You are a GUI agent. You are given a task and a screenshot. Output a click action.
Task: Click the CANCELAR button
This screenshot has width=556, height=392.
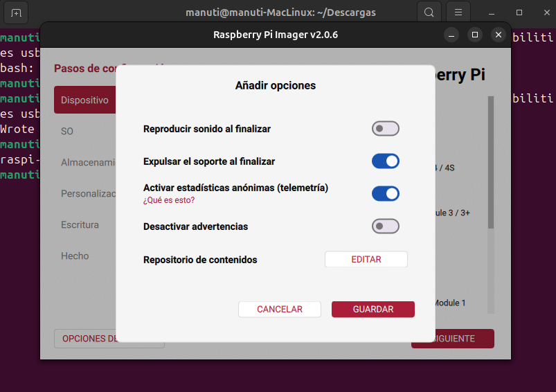pyautogui.click(x=280, y=310)
